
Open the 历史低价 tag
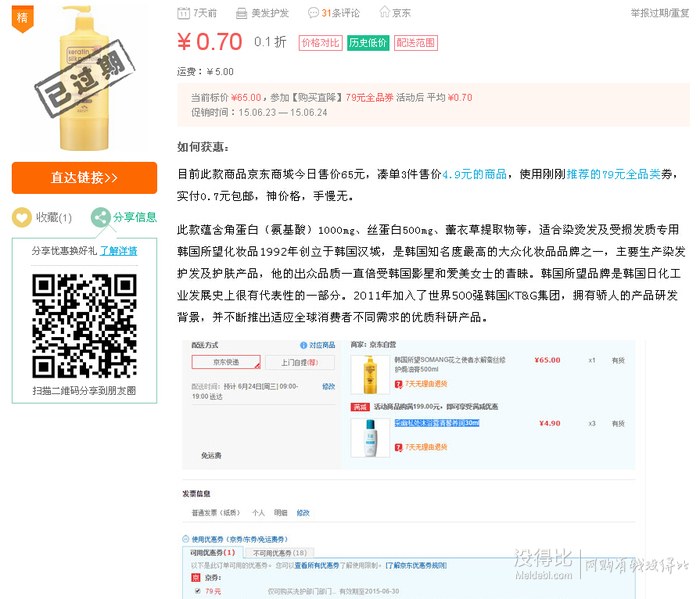coord(368,43)
